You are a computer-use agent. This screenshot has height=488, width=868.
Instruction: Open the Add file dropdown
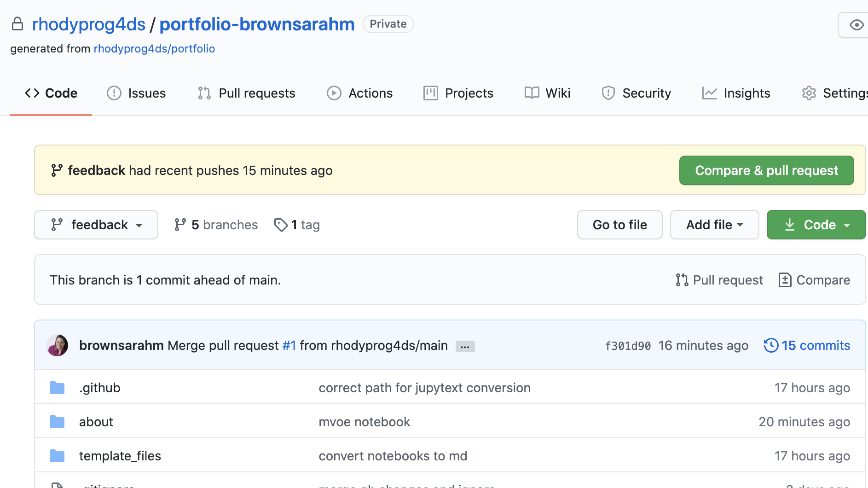pos(714,225)
